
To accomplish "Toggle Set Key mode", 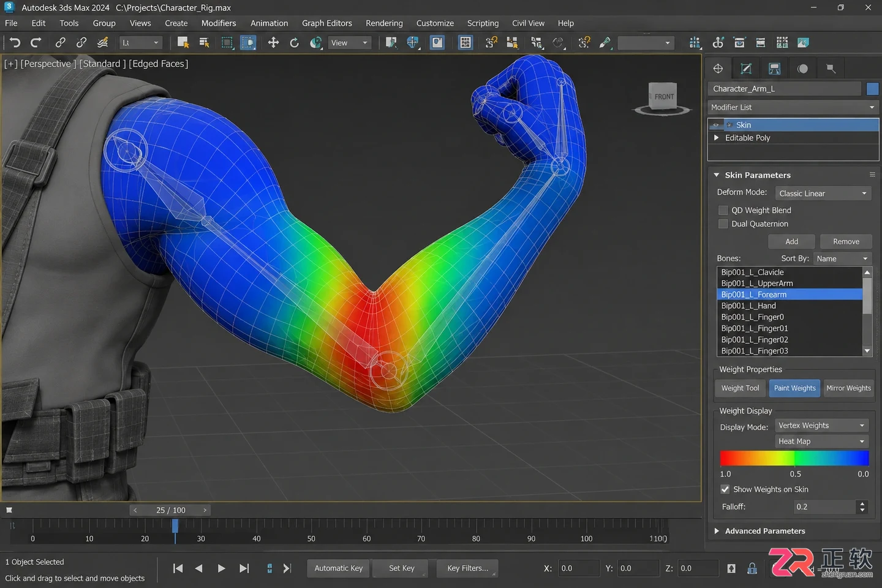I will click(402, 568).
